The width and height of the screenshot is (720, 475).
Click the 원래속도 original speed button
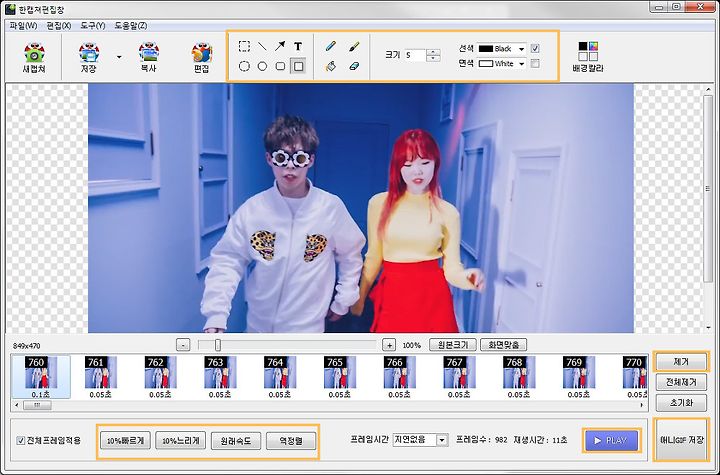click(x=236, y=441)
